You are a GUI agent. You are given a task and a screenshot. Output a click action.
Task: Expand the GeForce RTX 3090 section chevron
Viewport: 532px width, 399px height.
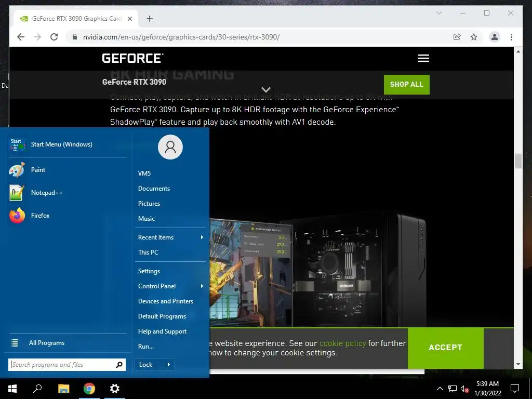[x=266, y=89]
